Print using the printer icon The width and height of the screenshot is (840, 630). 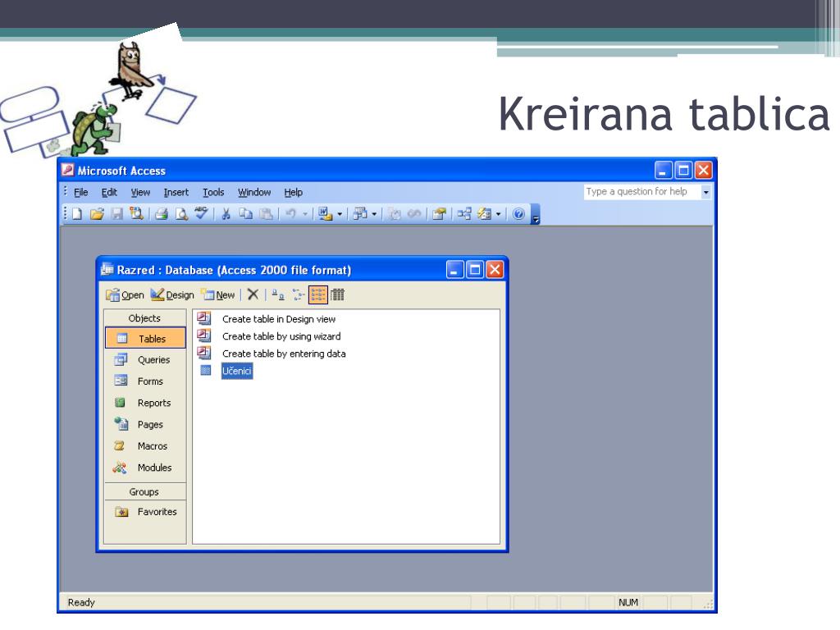[162, 214]
